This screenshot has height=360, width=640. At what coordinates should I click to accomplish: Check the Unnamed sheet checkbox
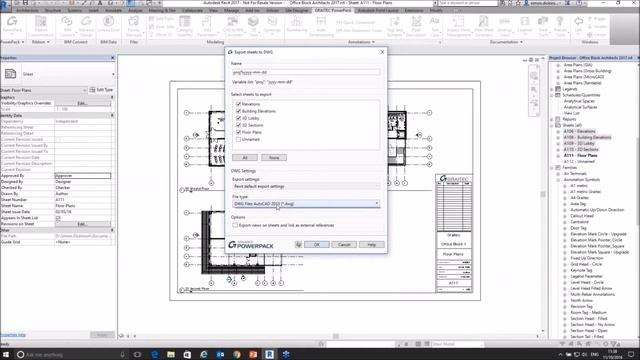tap(238, 139)
